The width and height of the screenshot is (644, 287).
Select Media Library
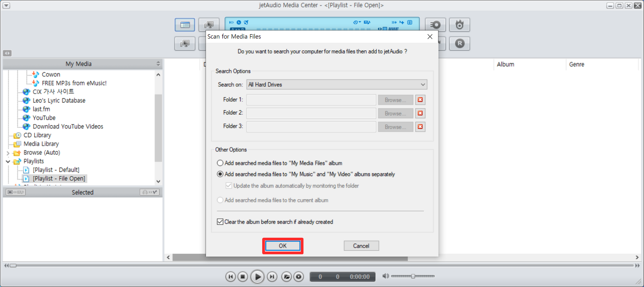point(41,144)
